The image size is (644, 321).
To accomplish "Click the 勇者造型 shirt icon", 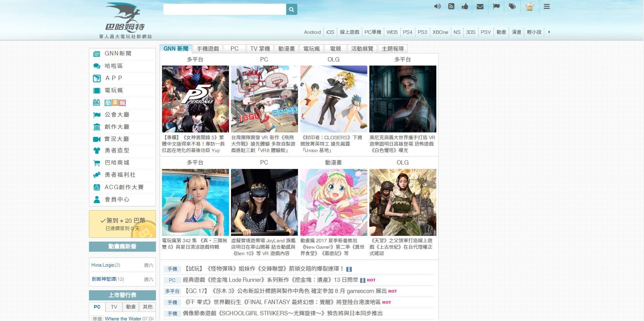I will coord(97,151).
